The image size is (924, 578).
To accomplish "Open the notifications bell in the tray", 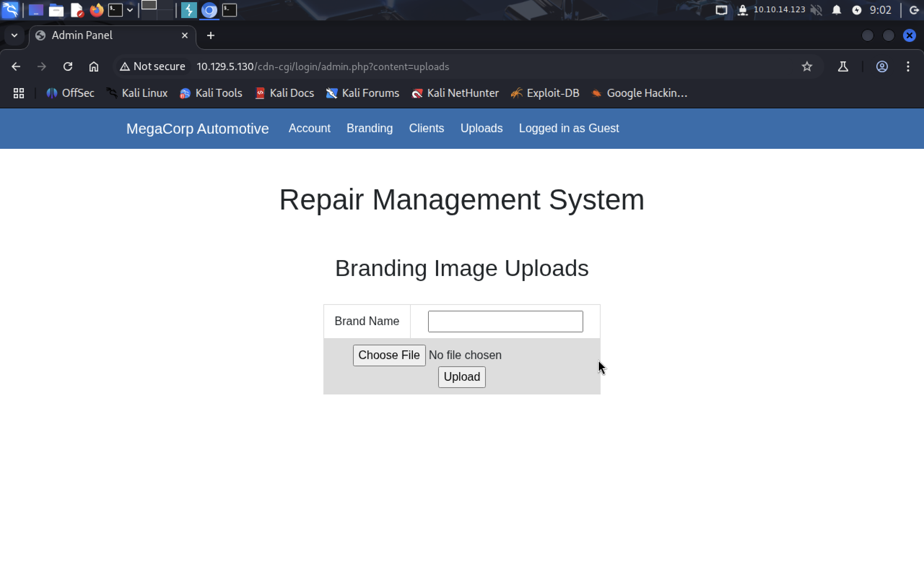I will click(x=837, y=10).
